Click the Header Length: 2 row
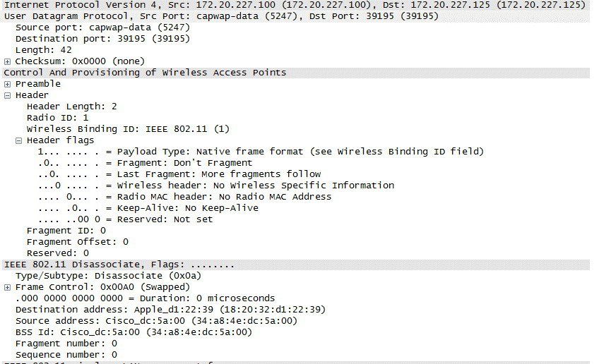Image resolution: width=599 pixels, height=364 pixels. (x=71, y=107)
